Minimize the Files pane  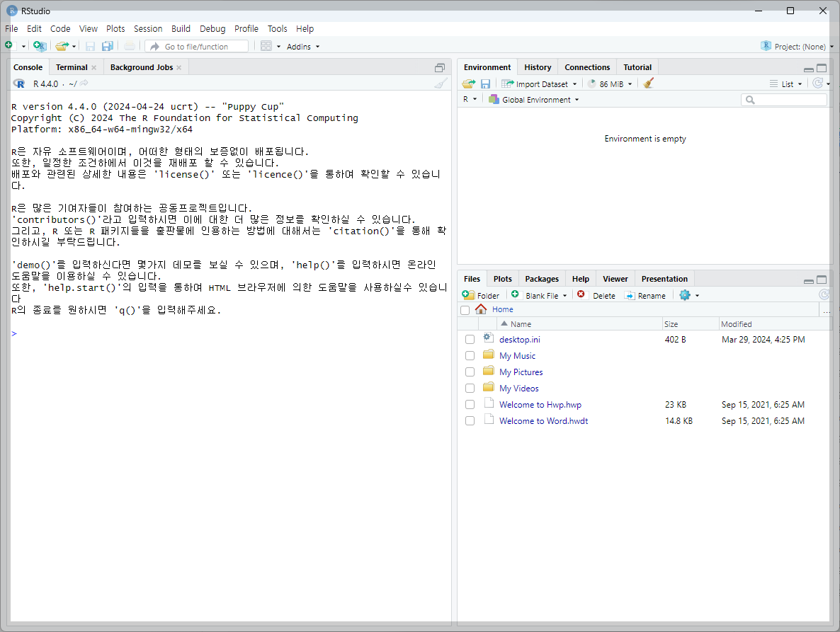point(809,280)
